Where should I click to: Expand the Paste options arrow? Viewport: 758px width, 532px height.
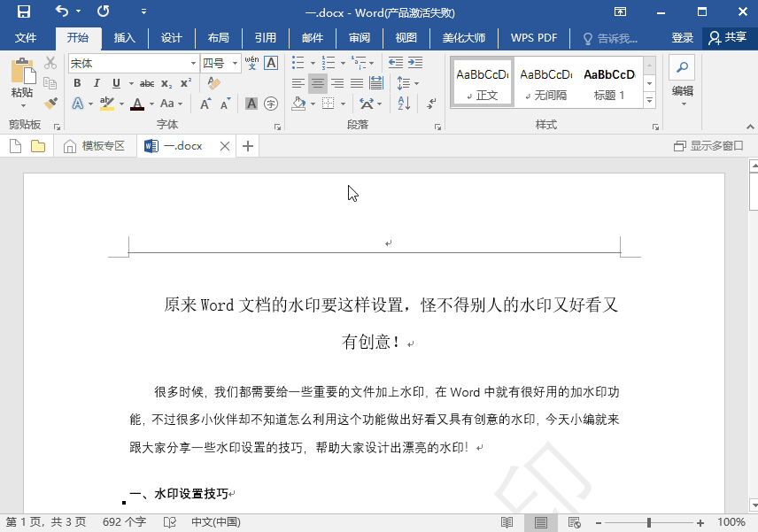point(23,105)
